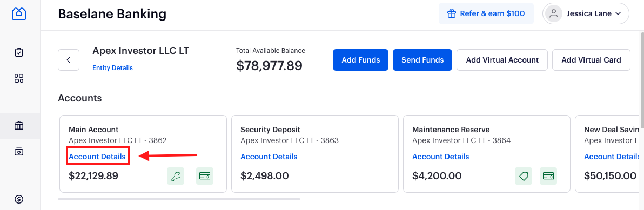The width and height of the screenshot is (644, 210).
Task: Open the Entity Details link
Action: pyautogui.click(x=112, y=68)
